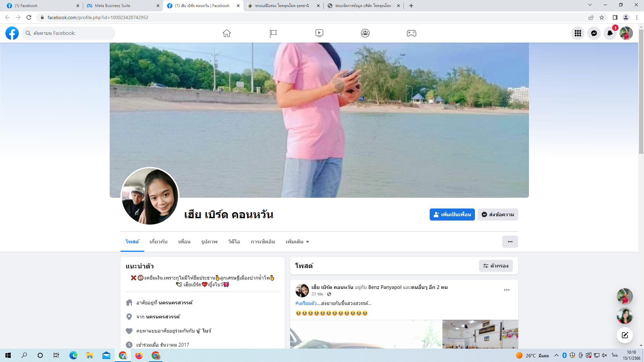Open notifications bell icon
This screenshot has width=644, height=362.
click(x=610, y=33)
